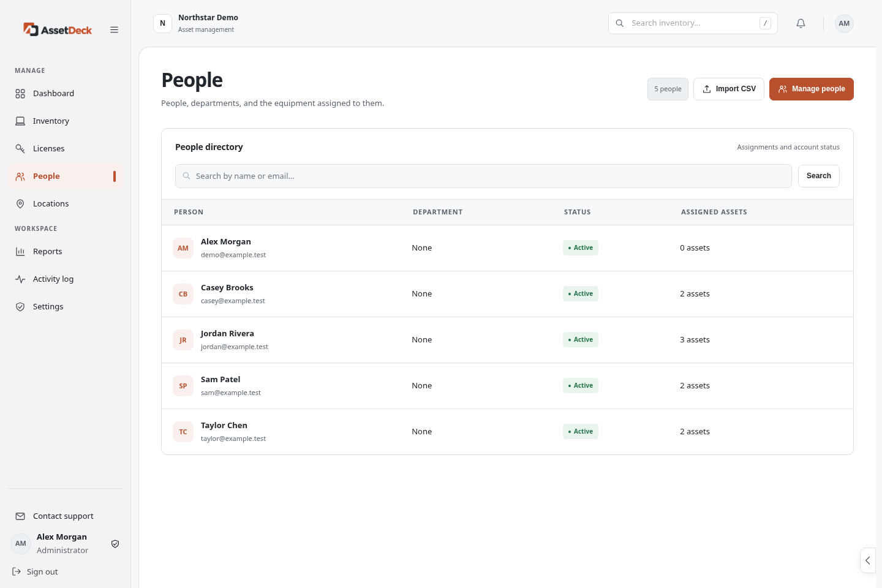Open Casey Brooks' name
This screenshot has height=588, width=882.
pos(227,287)
